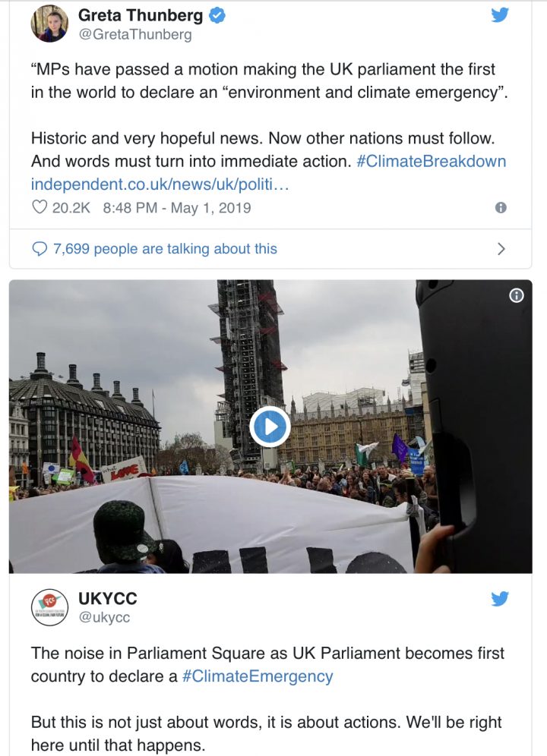
Task: Open the @GretaThunberg handle
Action: 134,34
